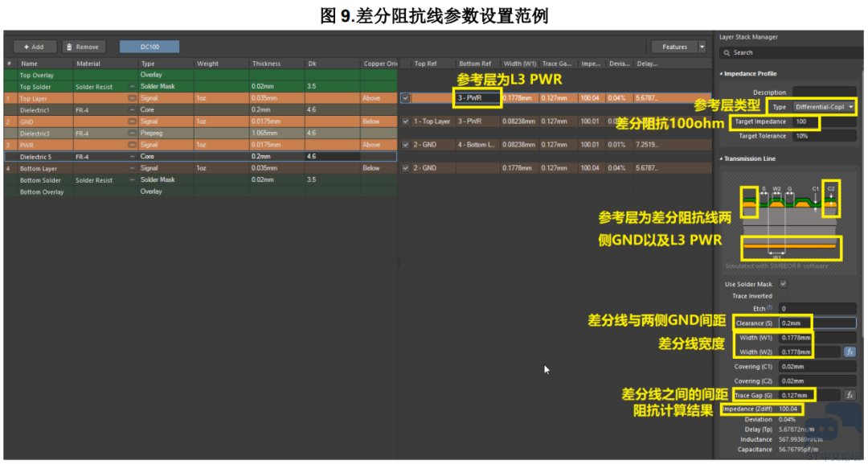Click the transmission line cross-section diagram

(x=791, y=220)
